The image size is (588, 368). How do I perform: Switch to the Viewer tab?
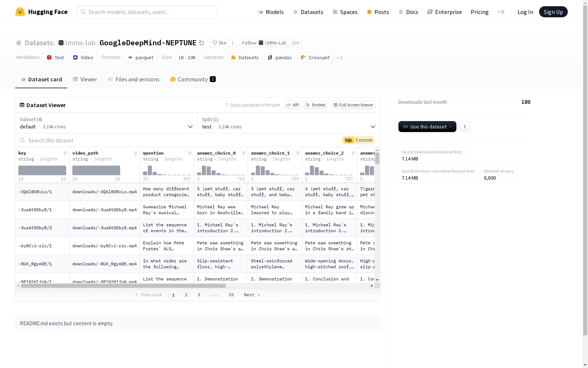[85, 79]
